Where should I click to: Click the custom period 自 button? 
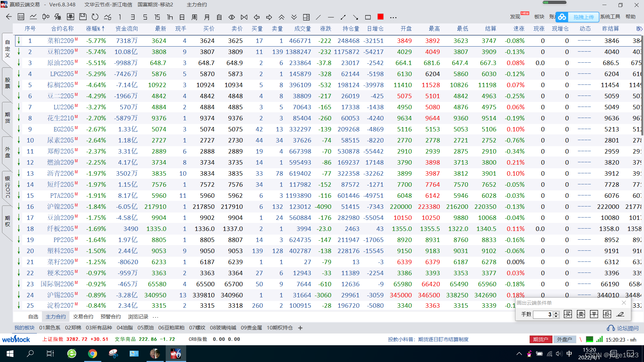pyautogui.click(x=219, y=17)
